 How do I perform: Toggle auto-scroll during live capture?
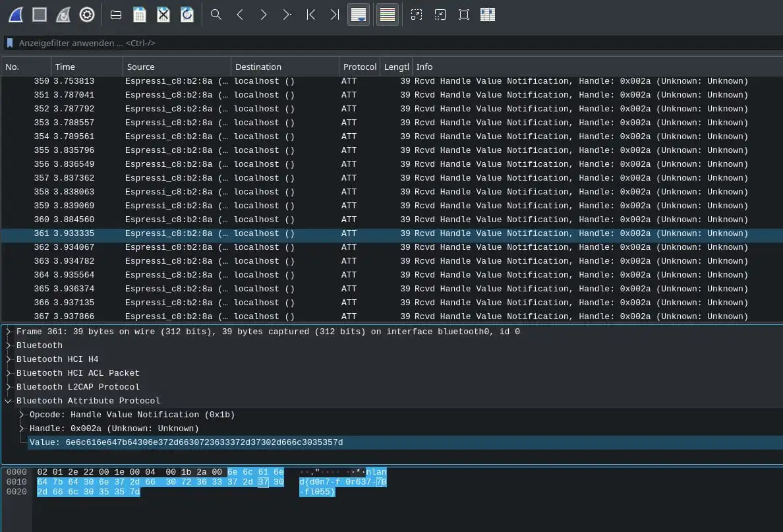click(359, 15)
